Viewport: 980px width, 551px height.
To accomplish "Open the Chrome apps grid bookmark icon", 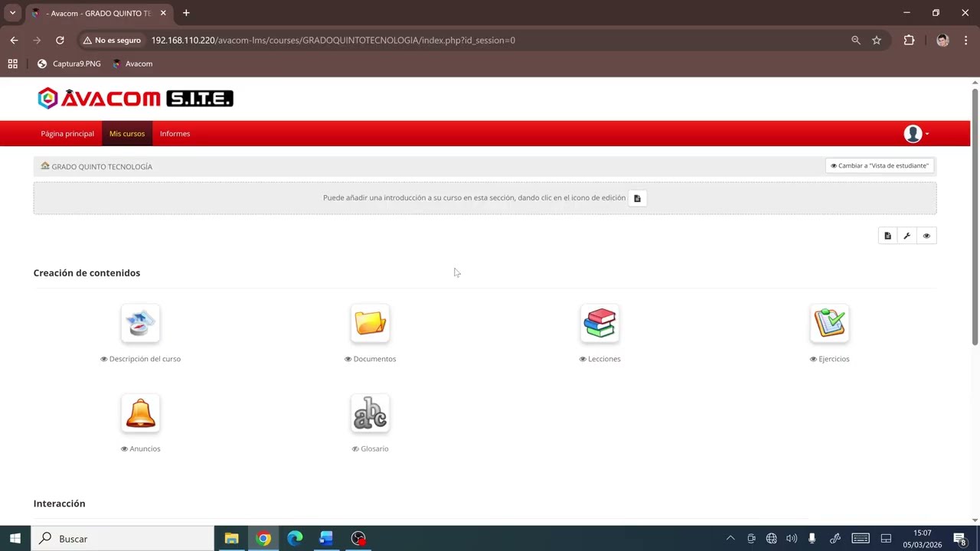I will [x=12, y=64].
